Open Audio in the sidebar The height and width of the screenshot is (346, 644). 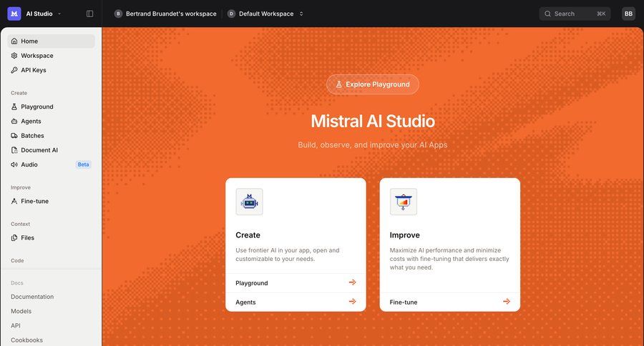(51, 164)
